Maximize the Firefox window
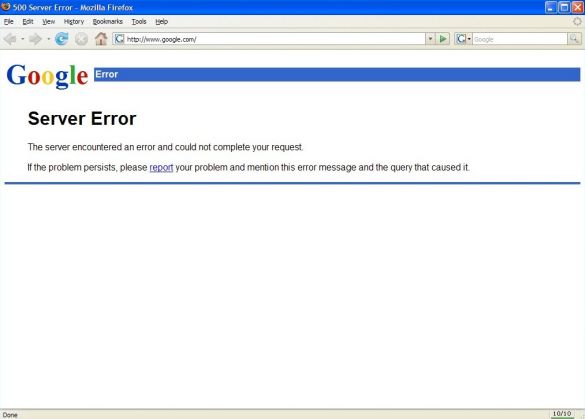 tap(564, 7)
